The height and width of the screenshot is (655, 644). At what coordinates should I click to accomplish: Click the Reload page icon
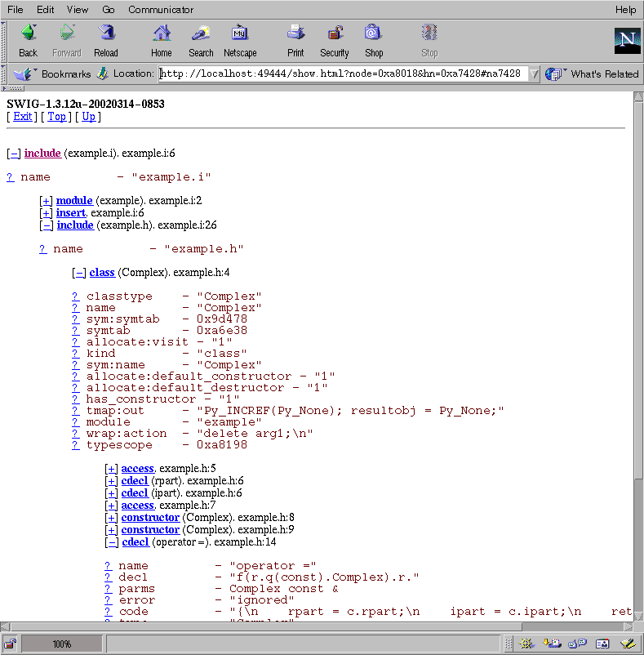[106, 34]
